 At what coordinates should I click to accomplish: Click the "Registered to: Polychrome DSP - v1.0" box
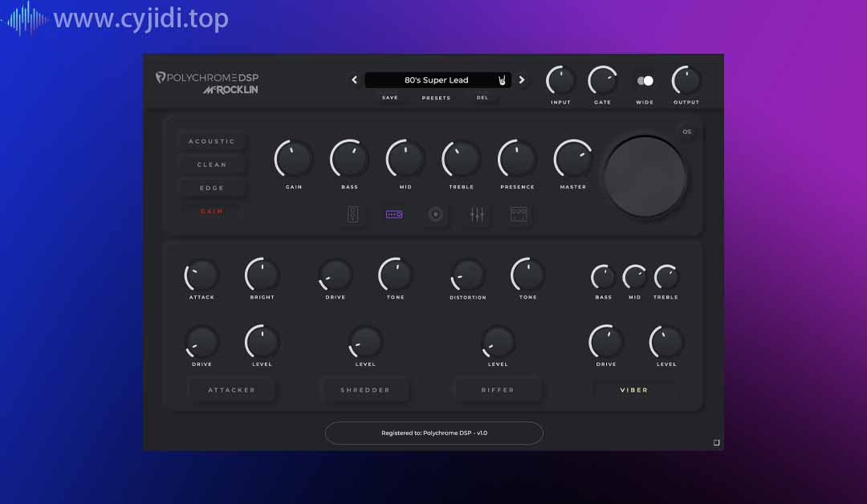434,433
